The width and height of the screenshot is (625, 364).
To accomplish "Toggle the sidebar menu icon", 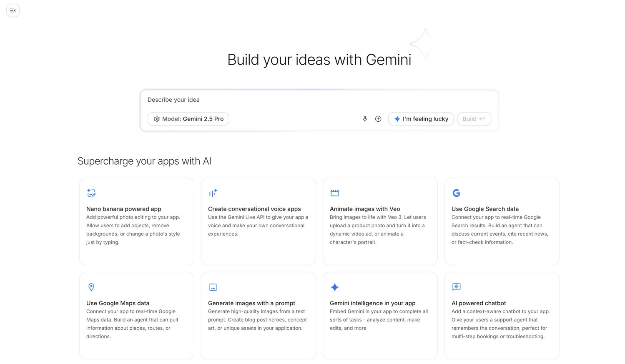I will [13, 10].
